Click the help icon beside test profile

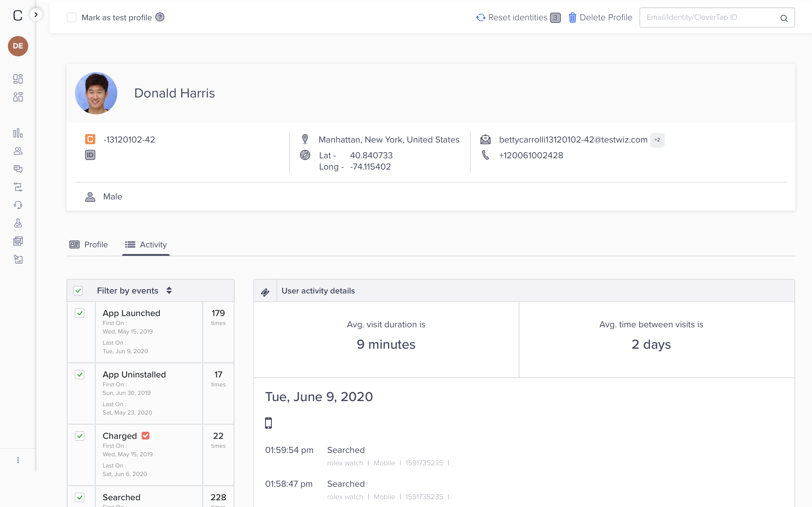click(160, 17)
